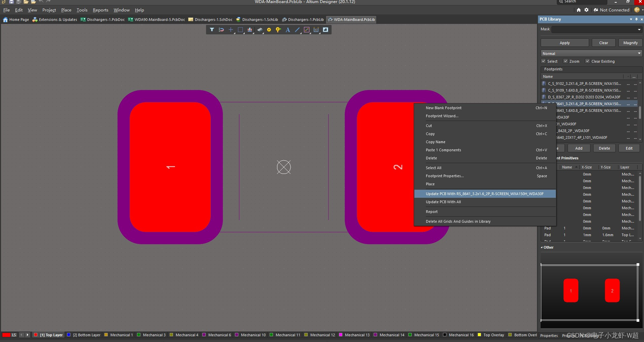Choose the place component chip icon
Screen dimensions: 644x342
click(x=260, y=30)
